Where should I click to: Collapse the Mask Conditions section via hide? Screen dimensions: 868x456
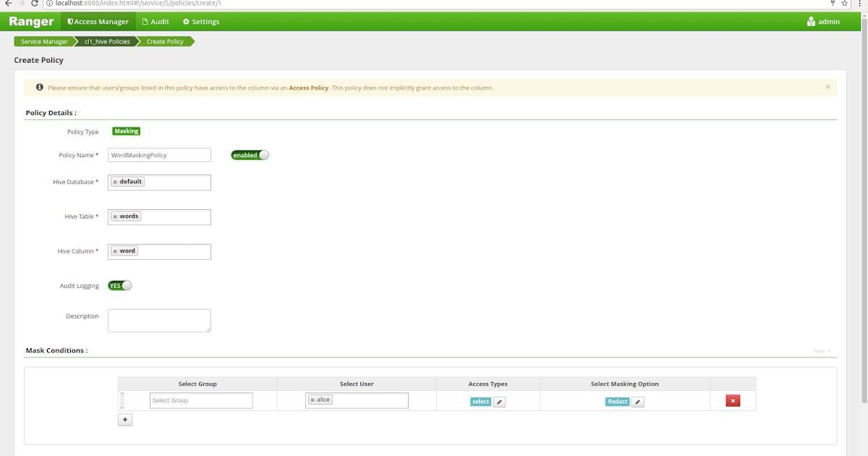point(821,350)
